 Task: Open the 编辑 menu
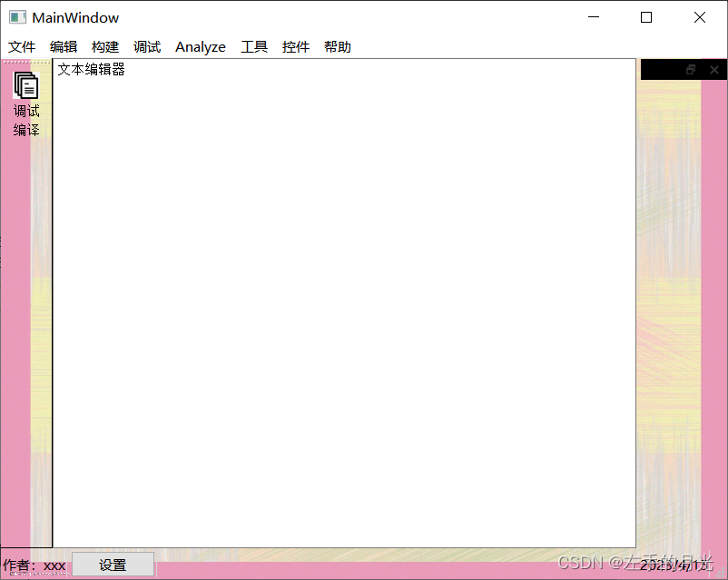pos(63,46)
